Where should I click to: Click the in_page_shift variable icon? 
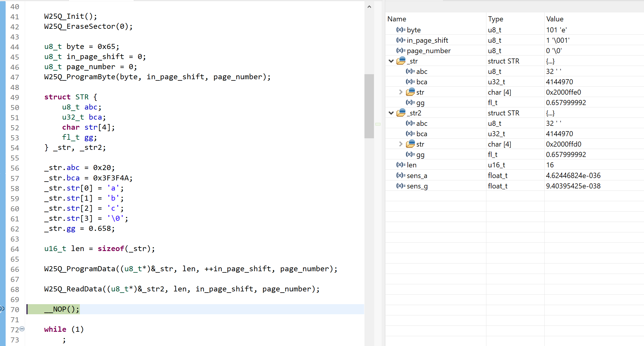point(401,40)
